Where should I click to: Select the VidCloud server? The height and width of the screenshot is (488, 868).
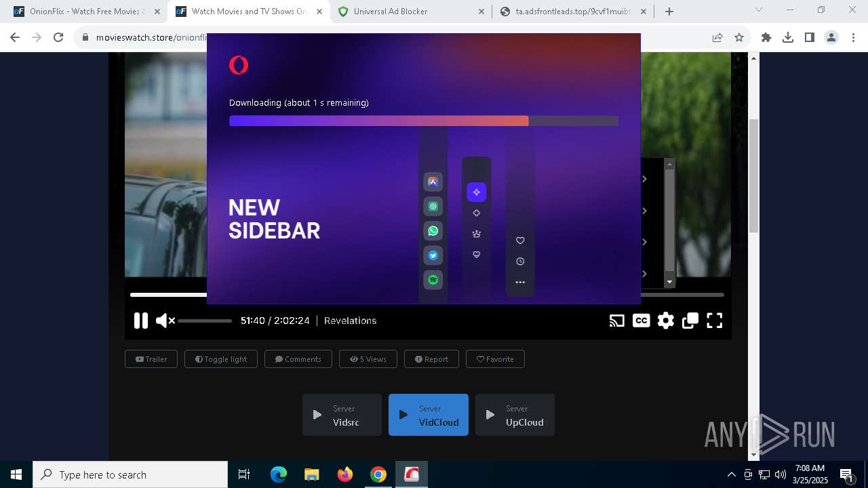tap(429, 415)
